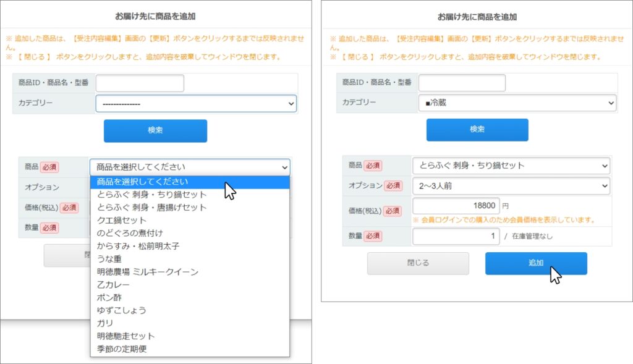The image size is (633, 364).
Task: Open the category dropdown showing dashes
Action: (x=196, y=104)
